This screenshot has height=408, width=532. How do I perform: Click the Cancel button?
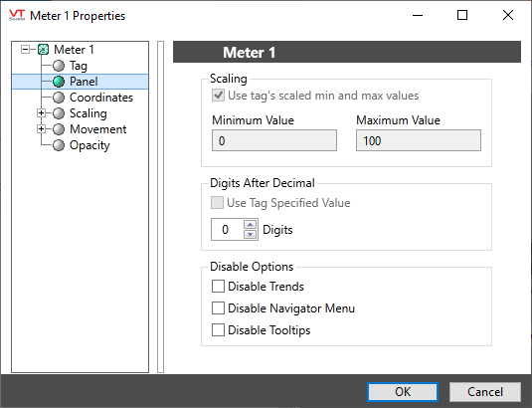click(485, 392)
